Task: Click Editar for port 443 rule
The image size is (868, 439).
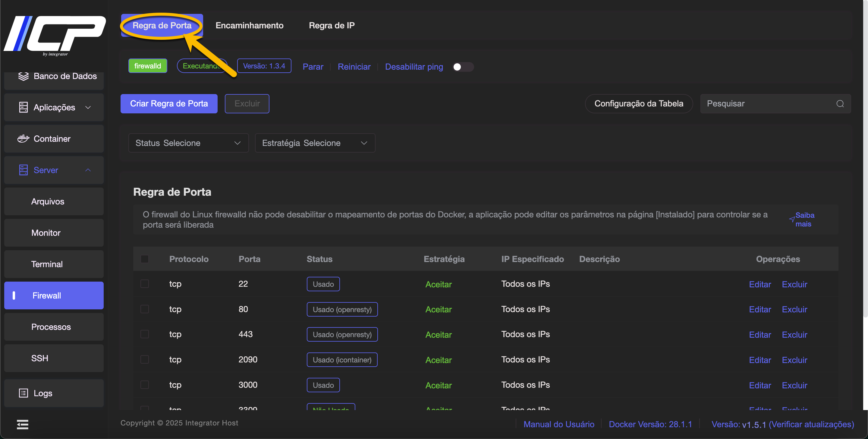Action: pyautogui.click(x=759, y=334)
